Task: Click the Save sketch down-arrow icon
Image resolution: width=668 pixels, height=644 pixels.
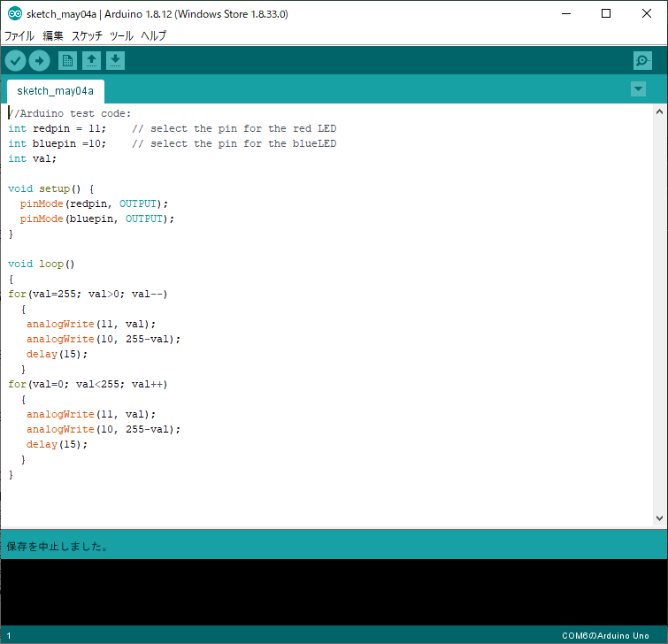Action: coord(115,60)
